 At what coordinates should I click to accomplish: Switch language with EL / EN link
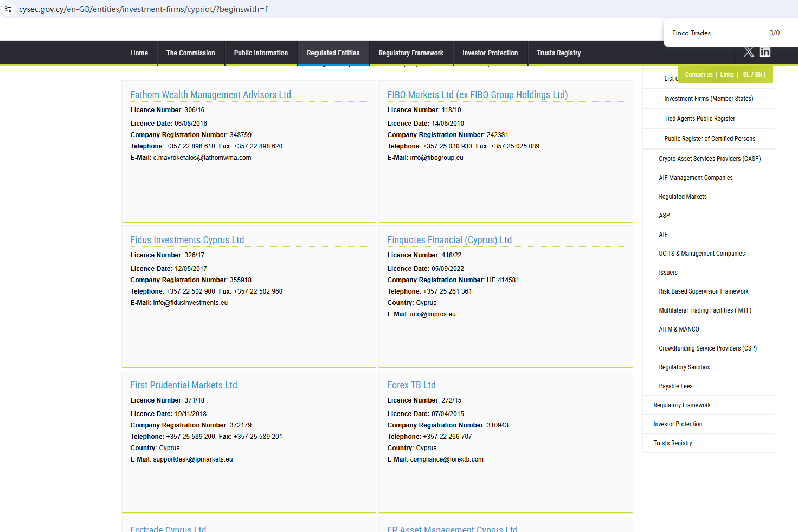752,75
